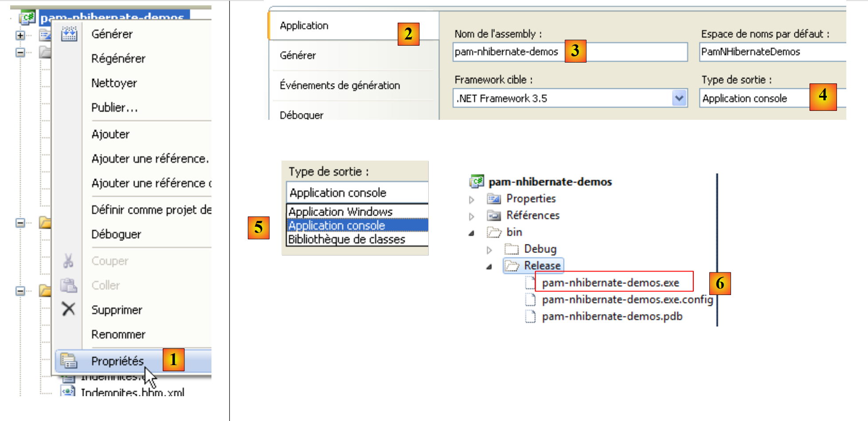868x421 pixels.
Task: Switch to the Événements de génération tab
Action: 340,85
